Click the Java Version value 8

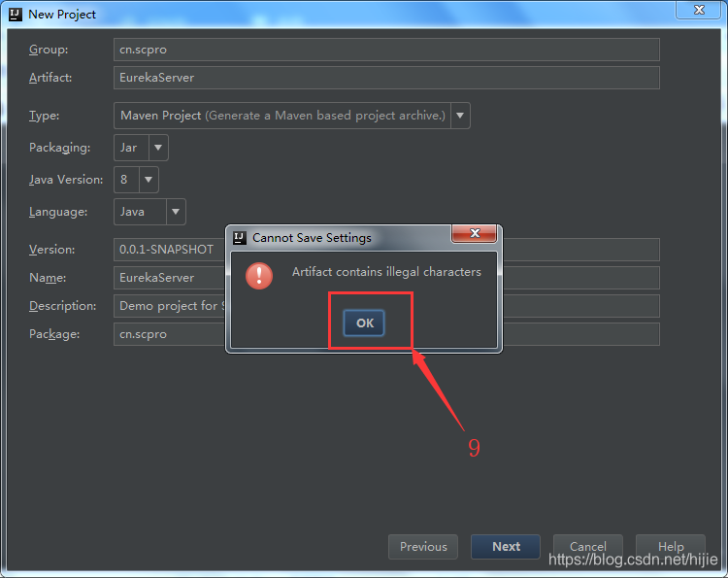(x=123, y=180)
